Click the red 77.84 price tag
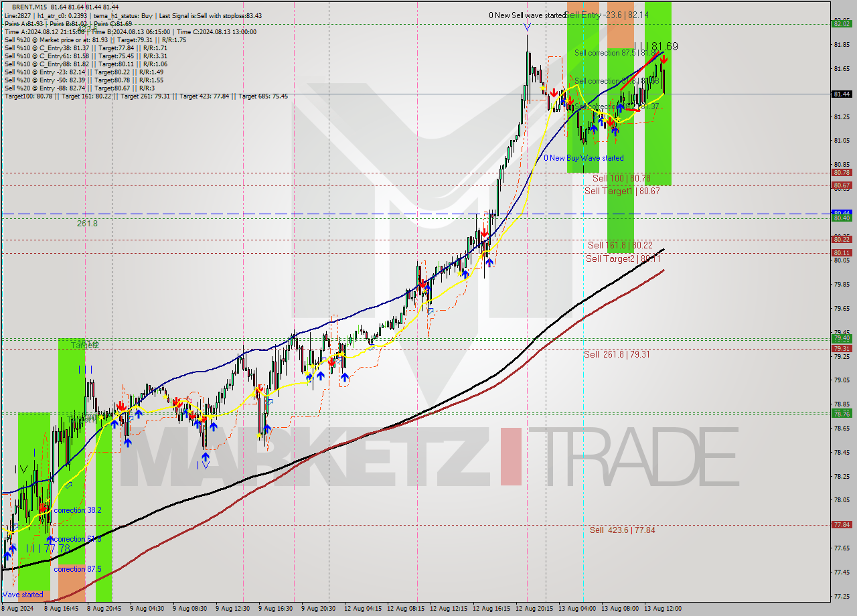 [841, 524]
